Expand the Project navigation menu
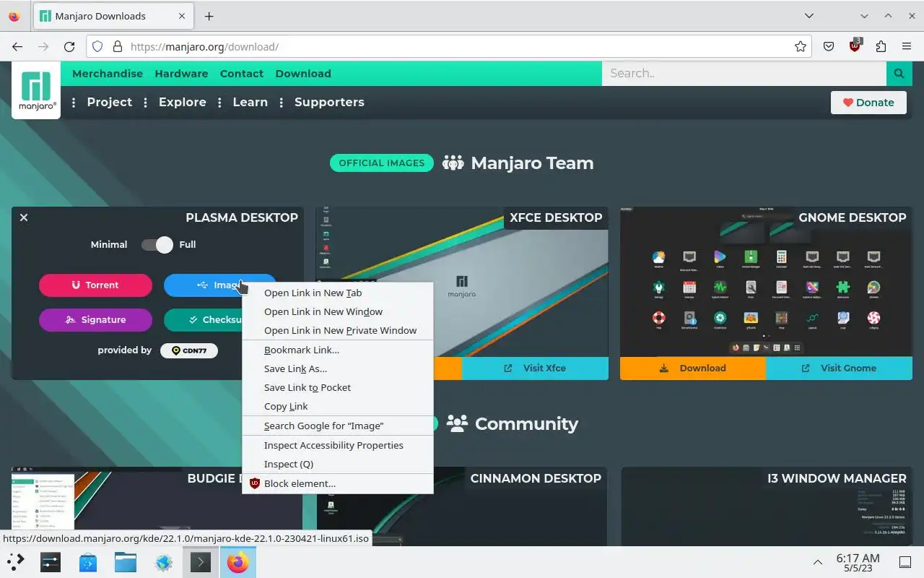924x578 pixels. (110, 102)
